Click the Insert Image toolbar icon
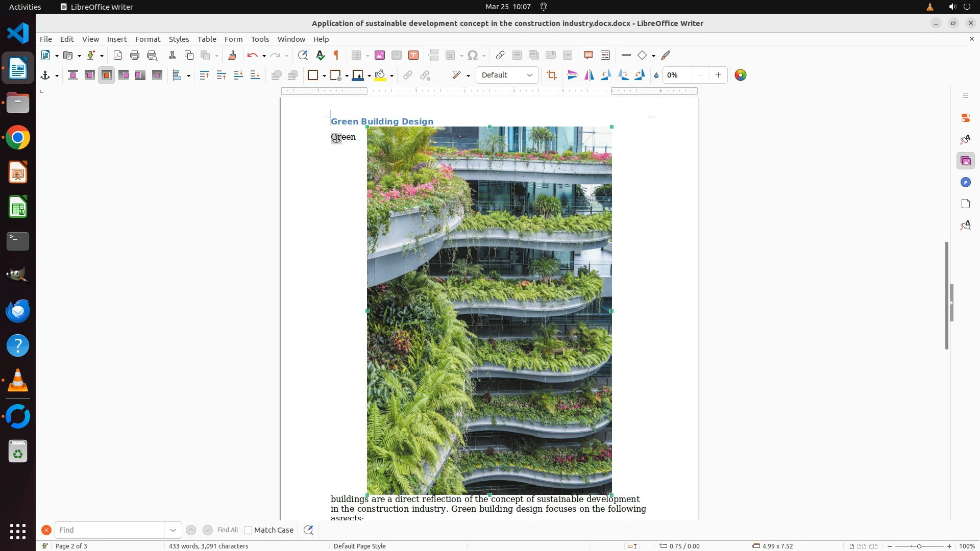The height and width of the screenshot is (551, 980). click(380, 55)
